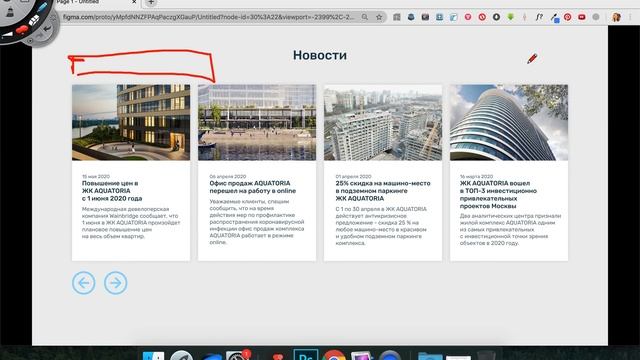This screenshot has height=360, width=640.
Task: Click the dark circular download extension icon
Action: click(496, 17)
